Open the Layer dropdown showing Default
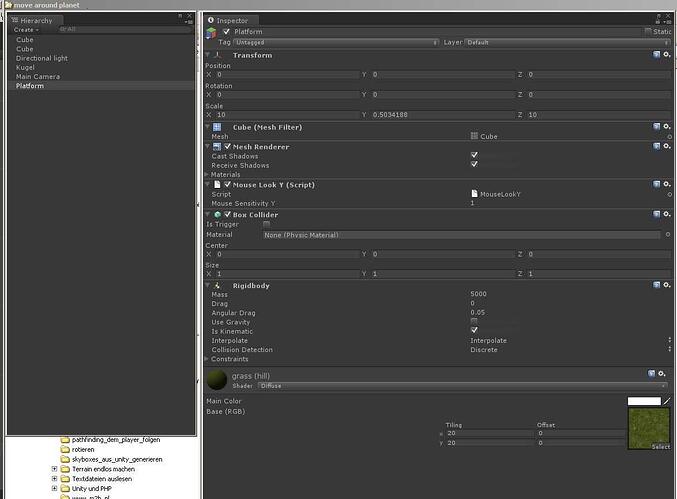The image size is (677, 499). point(568,42)
